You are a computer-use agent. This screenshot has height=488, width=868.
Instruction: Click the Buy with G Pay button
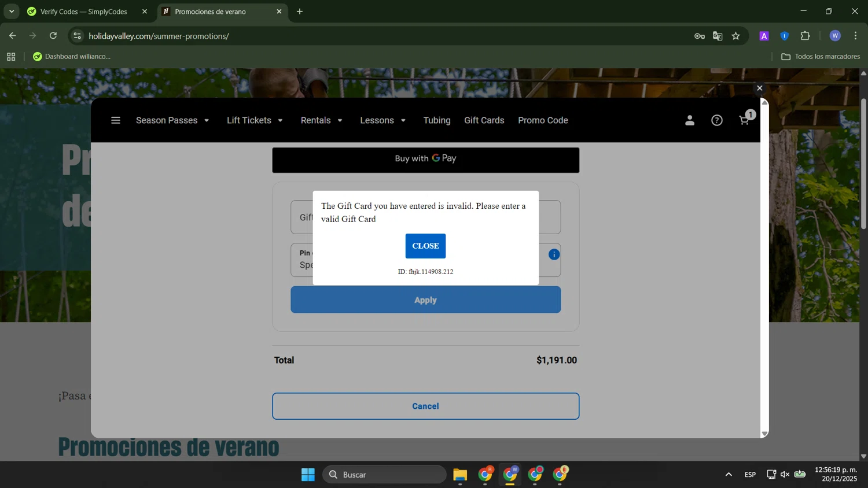(x=425, y=160)
